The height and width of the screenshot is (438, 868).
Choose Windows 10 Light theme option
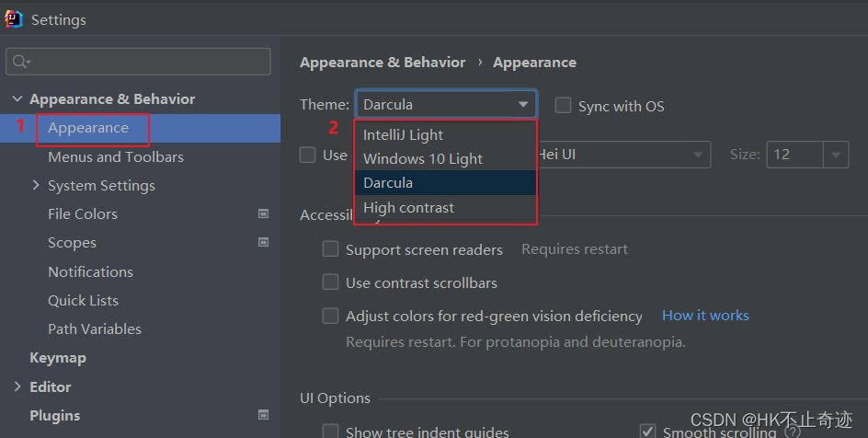(446, 159)
